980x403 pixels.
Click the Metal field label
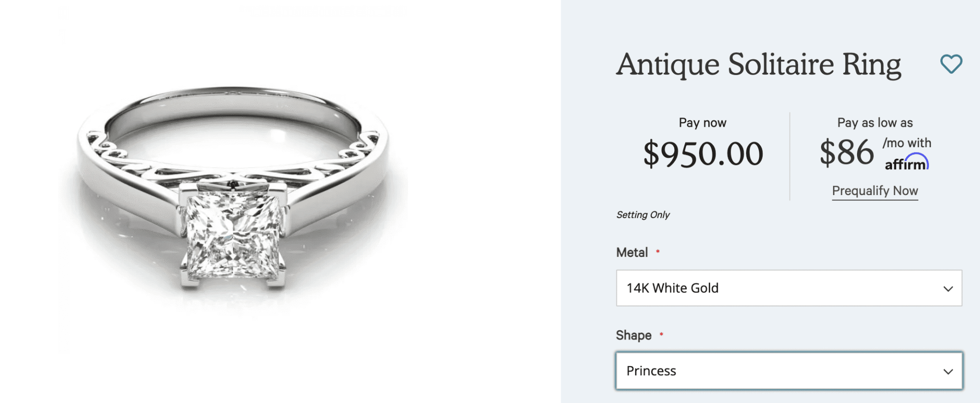coord(632,252)
